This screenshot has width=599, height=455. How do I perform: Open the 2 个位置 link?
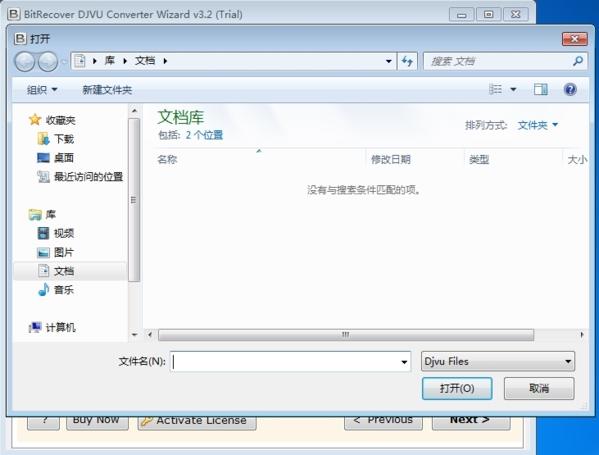[204, 135]
